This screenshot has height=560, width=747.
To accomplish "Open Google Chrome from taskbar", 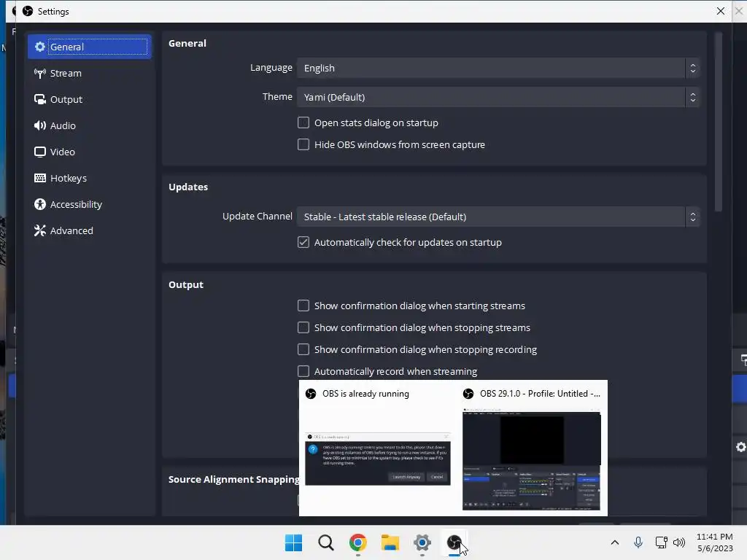I will (357, 542).
